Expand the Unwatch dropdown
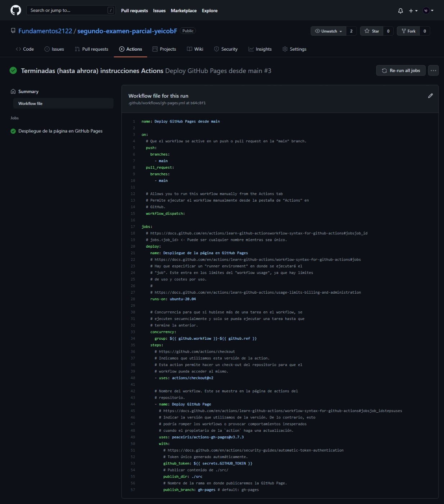Viewport: 444px width, 504px height. 329,31
